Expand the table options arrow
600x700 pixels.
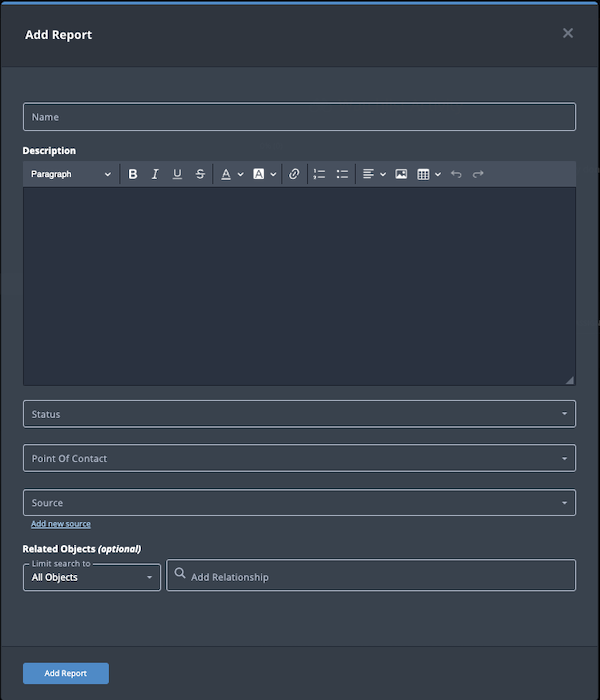point(438,174)
